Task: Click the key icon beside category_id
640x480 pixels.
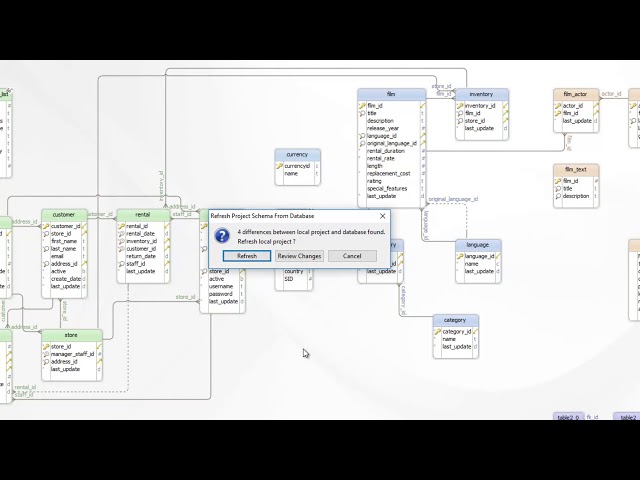Action: (438, 332)
